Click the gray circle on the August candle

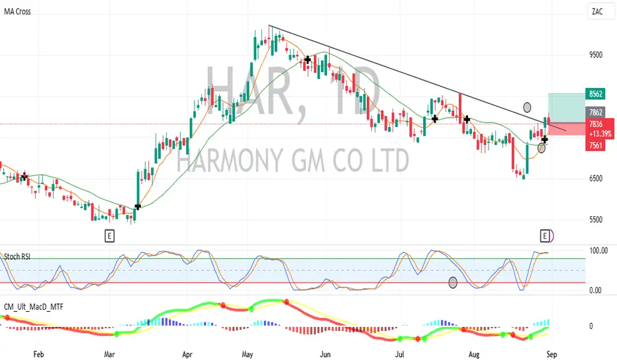542,148
